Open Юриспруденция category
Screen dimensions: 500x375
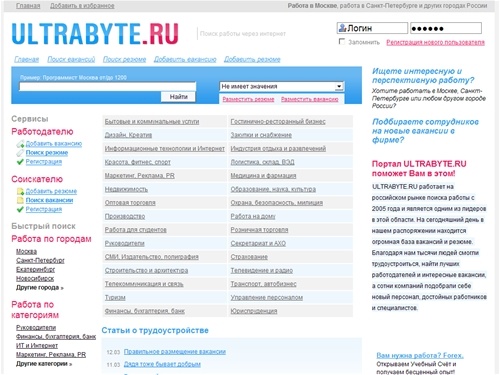tap(254, 311)
